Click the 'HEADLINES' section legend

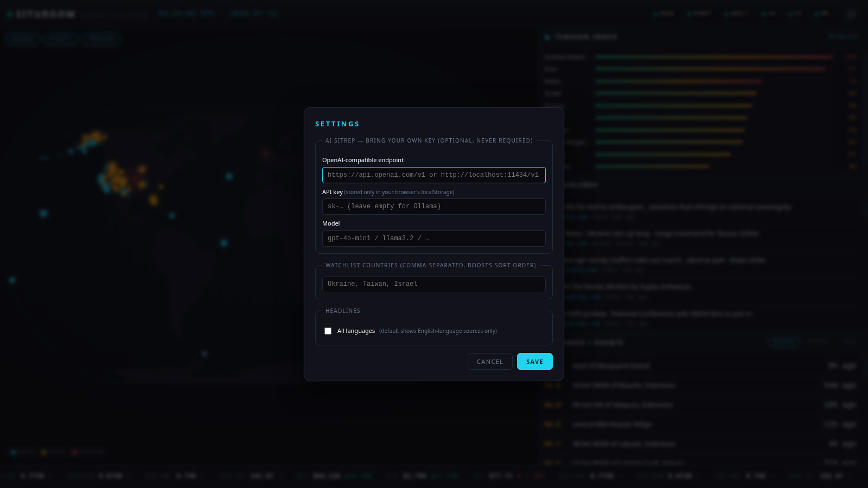coord(343,311)
